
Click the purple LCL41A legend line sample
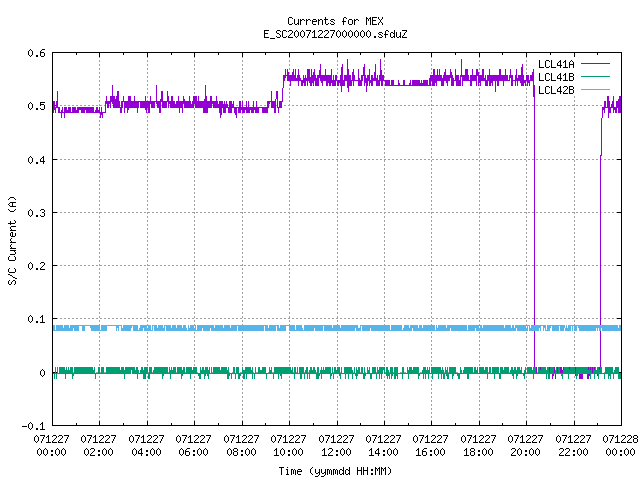pyautogui.click(x=595, y=64)
